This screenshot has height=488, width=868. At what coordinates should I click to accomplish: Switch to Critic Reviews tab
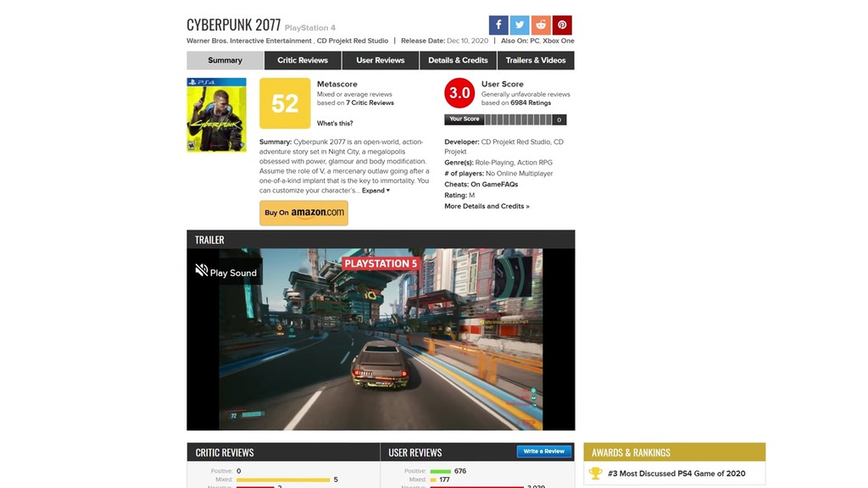pos(303,60)
